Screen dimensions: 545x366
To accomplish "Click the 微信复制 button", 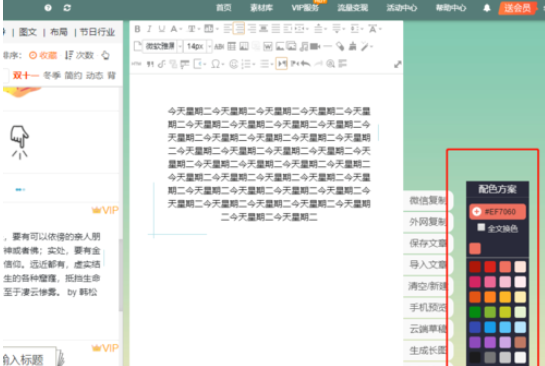I will tap(428, 200).
